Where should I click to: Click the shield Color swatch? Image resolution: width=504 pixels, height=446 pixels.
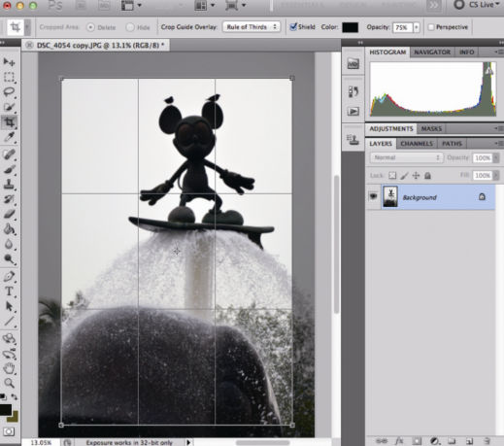coord(351,27)
